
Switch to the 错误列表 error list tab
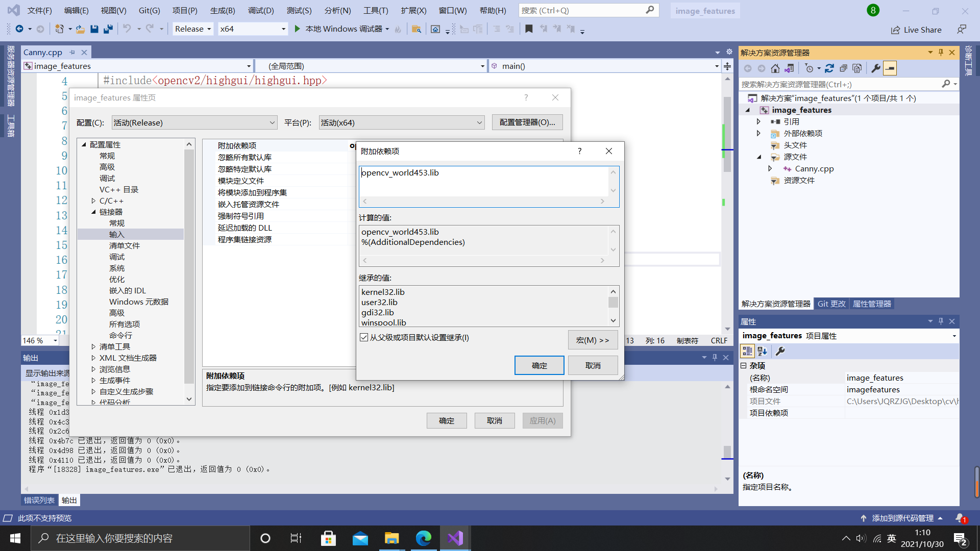point(39,500)
